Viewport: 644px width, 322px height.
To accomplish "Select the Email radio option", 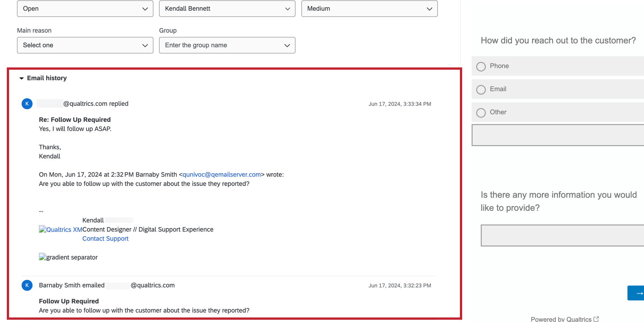I will click(481, 89).
